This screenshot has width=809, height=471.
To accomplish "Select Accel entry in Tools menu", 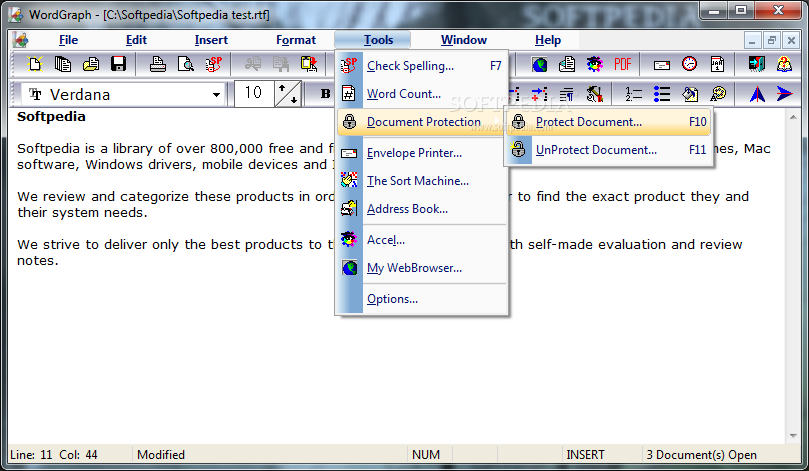I will tap(422, 240).
